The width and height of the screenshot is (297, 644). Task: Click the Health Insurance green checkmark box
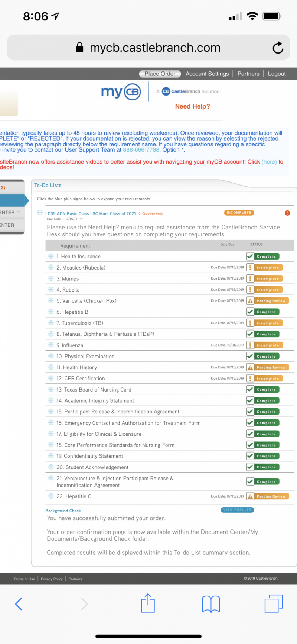click(x=250, y=257)
